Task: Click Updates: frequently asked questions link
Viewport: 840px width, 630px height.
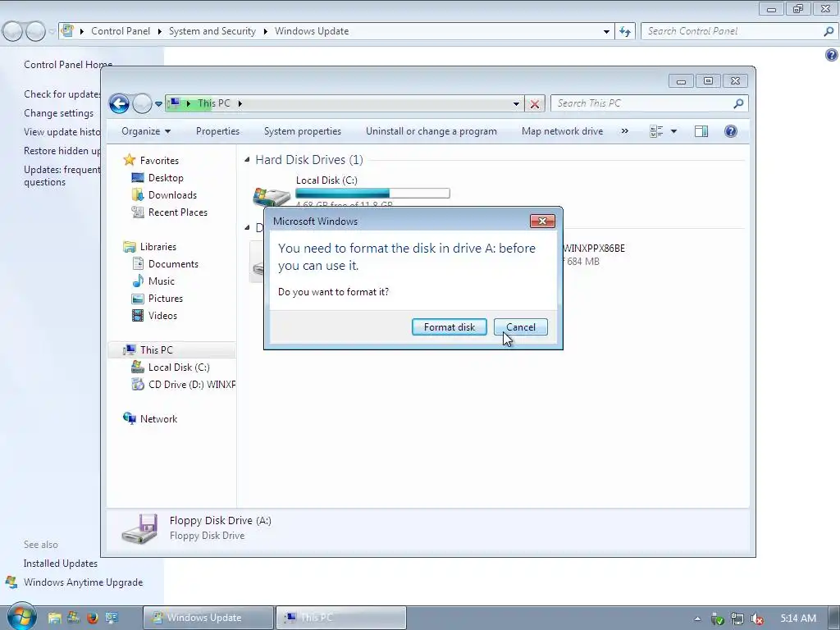Action: point(62,176)
